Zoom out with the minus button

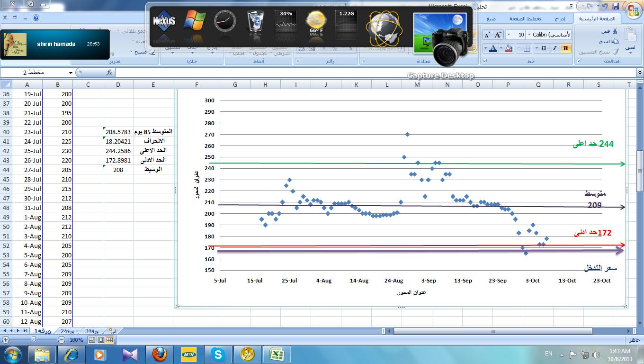tap(62, 340)
